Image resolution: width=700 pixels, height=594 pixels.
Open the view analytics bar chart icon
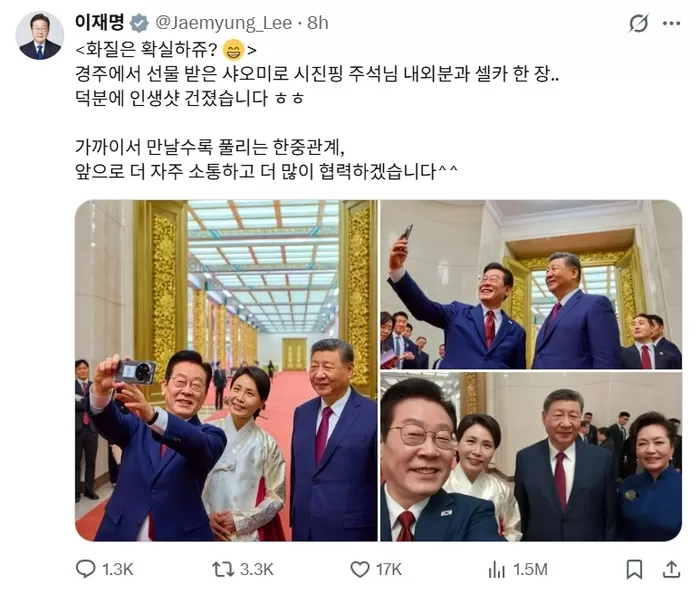click(496, 569)
